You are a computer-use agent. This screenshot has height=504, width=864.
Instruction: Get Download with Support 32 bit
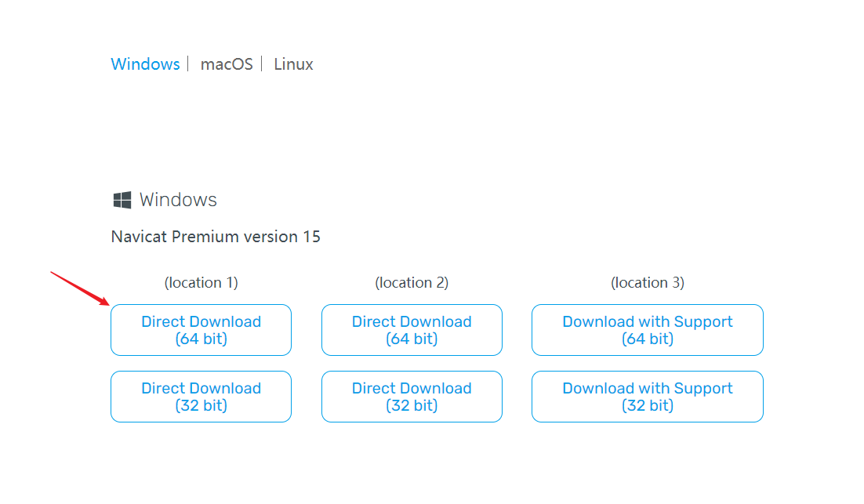click(x=647, y=397)
